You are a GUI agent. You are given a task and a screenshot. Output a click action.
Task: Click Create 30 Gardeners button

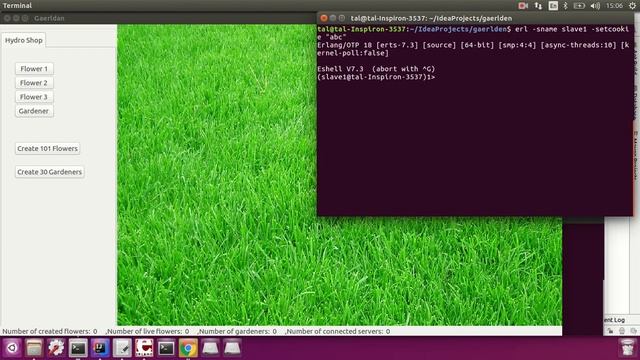tap(49, 172)
